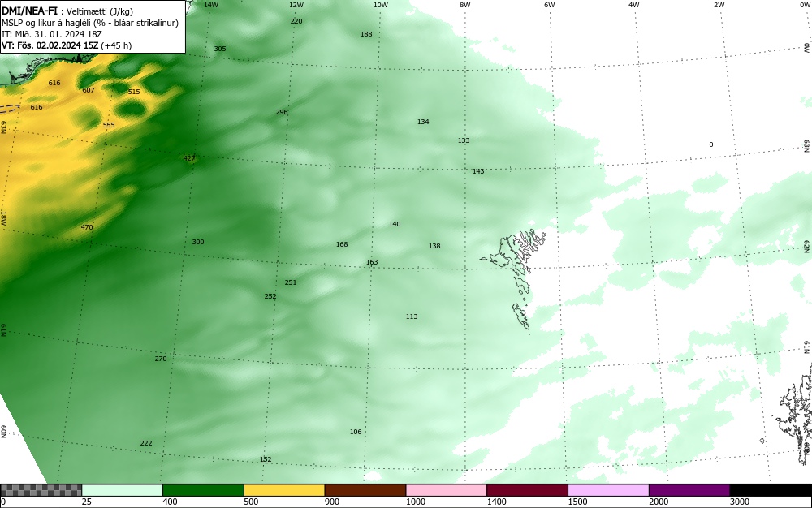Screen dimensions: 812x508
Task: Click the map value 515
Action: click(x=134, y=92)
